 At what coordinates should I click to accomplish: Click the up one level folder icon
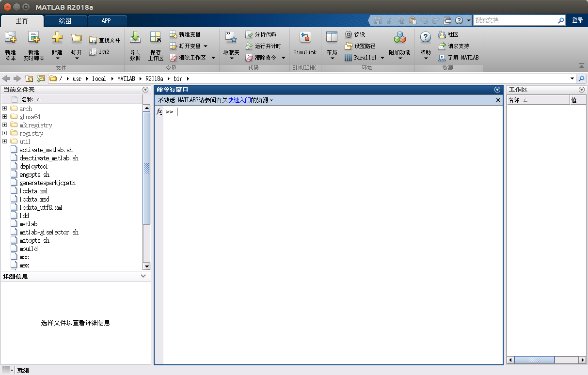(29, 78)
